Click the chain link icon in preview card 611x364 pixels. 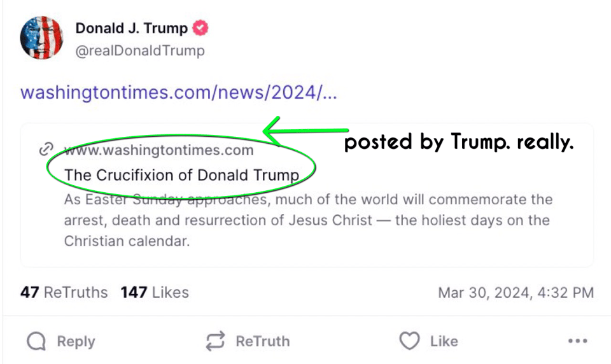click(x=46, y=150)
